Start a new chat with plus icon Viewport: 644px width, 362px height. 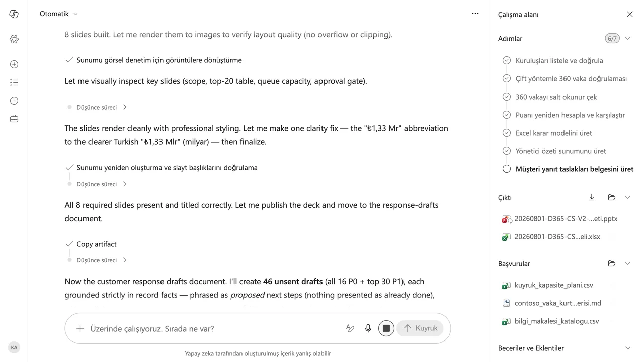tap(14, 64)
